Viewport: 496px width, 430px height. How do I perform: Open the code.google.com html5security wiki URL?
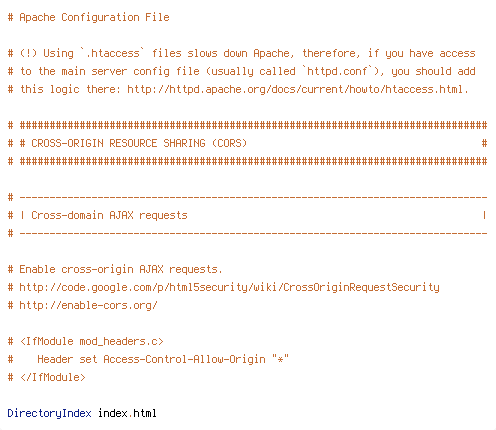229,287
